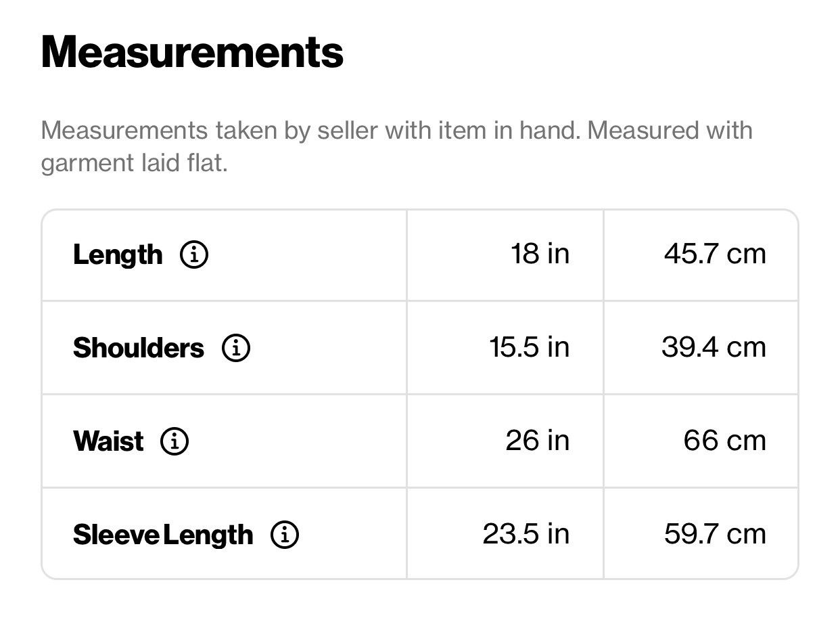Click the Measurements heading
Viewport: 840px width, 622px height.
coord(193,52)
